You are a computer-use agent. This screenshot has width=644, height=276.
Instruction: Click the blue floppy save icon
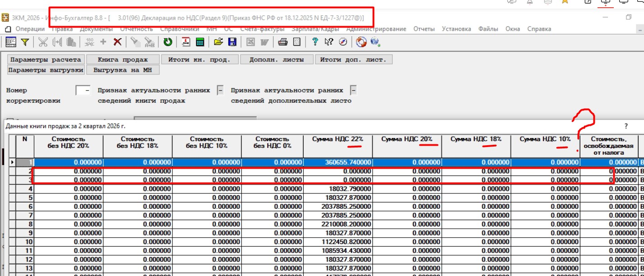[232, 42]
